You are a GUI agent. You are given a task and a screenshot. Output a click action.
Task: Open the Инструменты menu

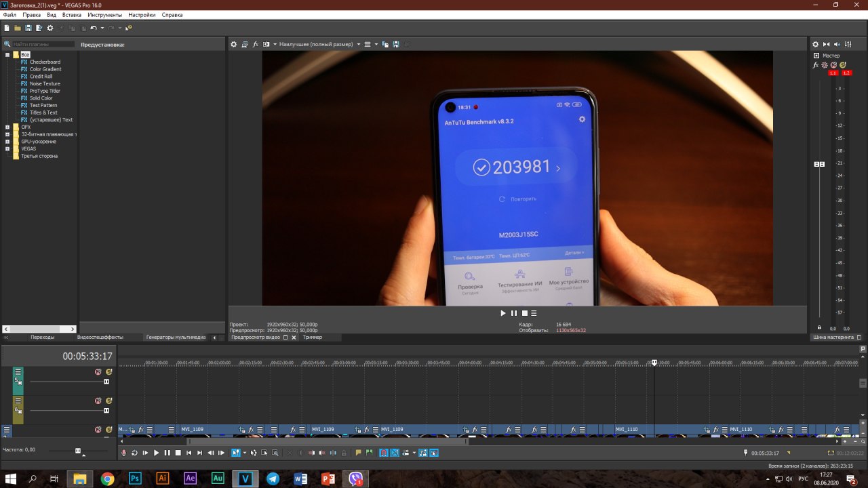click(x=104, y=15)
